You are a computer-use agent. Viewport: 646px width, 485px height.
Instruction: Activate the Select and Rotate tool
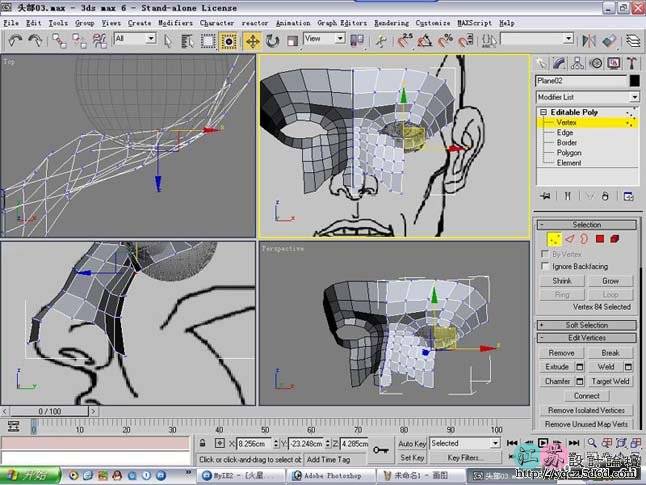[272, 40]
